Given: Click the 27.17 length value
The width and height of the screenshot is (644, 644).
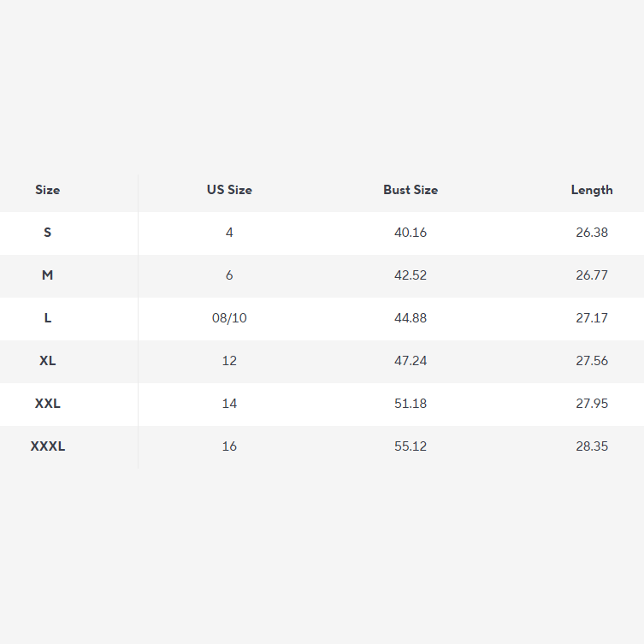Looking at the screenshot, I should [592, 318].
